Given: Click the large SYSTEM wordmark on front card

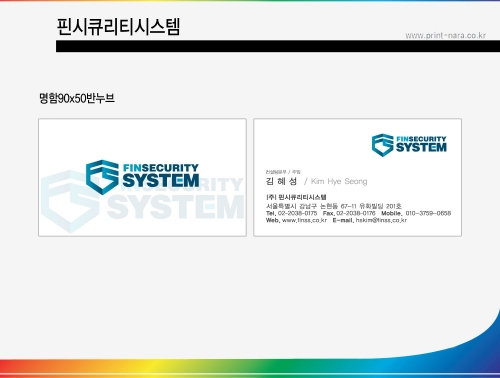Looking at the screenshot, I should pyautogui.click(x=161, y=180).
